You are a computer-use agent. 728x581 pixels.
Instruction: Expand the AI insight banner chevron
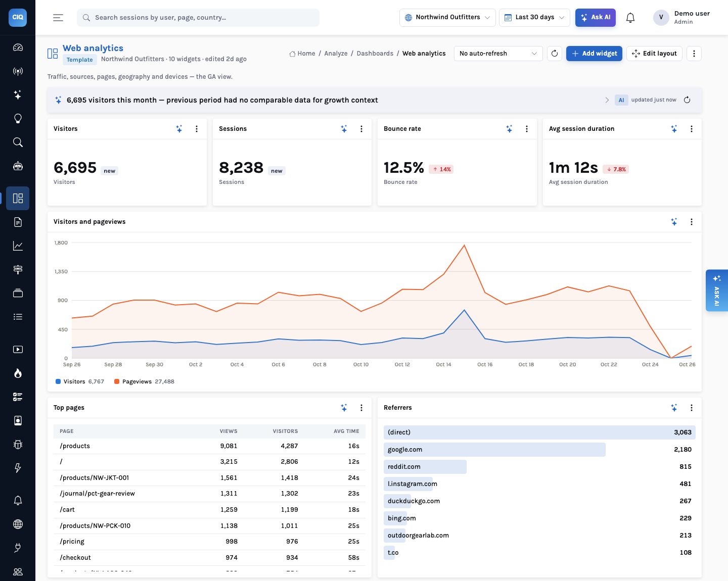[607, 100]
